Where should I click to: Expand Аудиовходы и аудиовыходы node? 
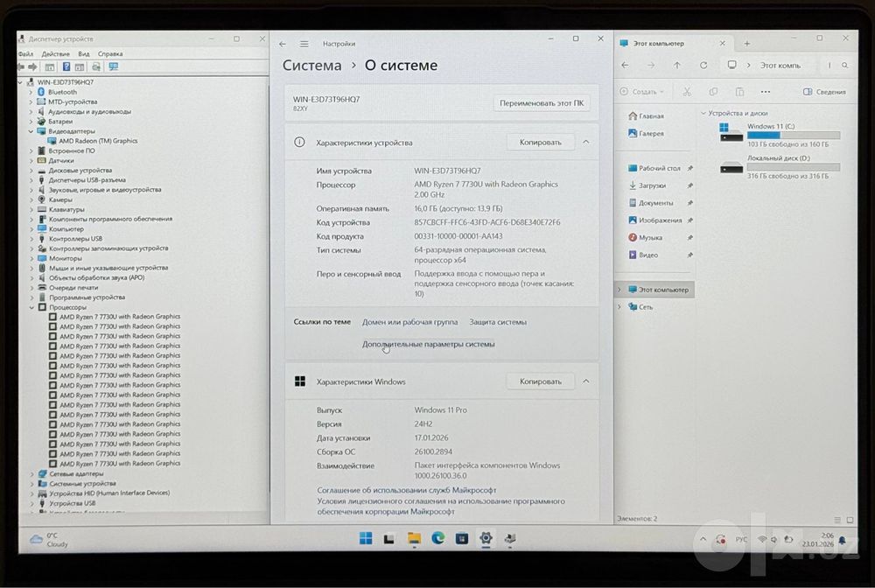coord(31,112)
